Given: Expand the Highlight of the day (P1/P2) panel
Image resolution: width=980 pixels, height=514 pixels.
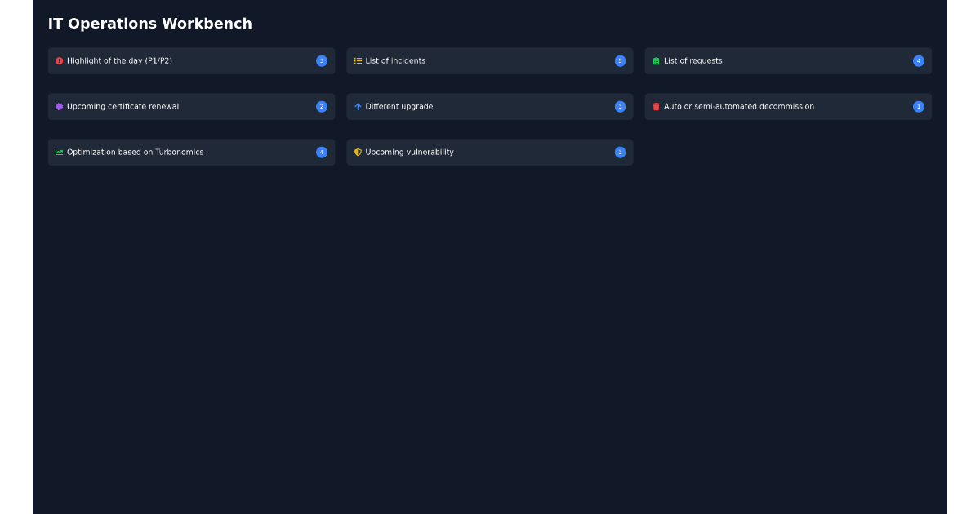Looking at the screenshot, I should 191,60.
